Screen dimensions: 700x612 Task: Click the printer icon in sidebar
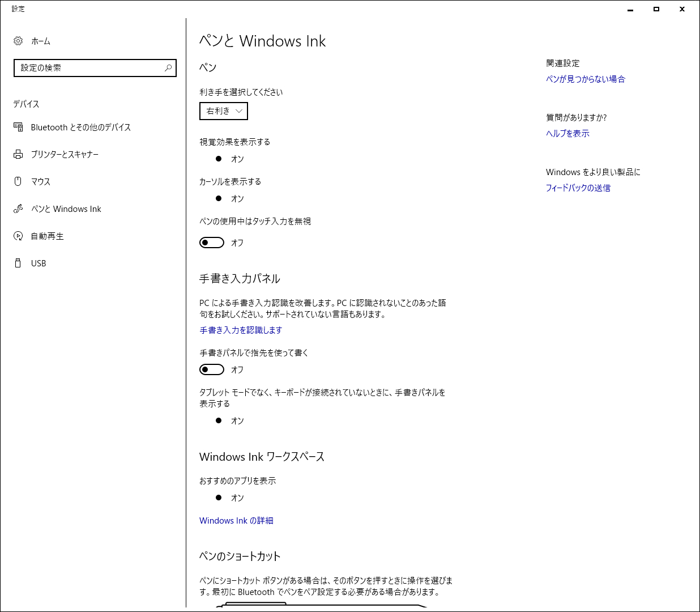click(x=18, y=154)
